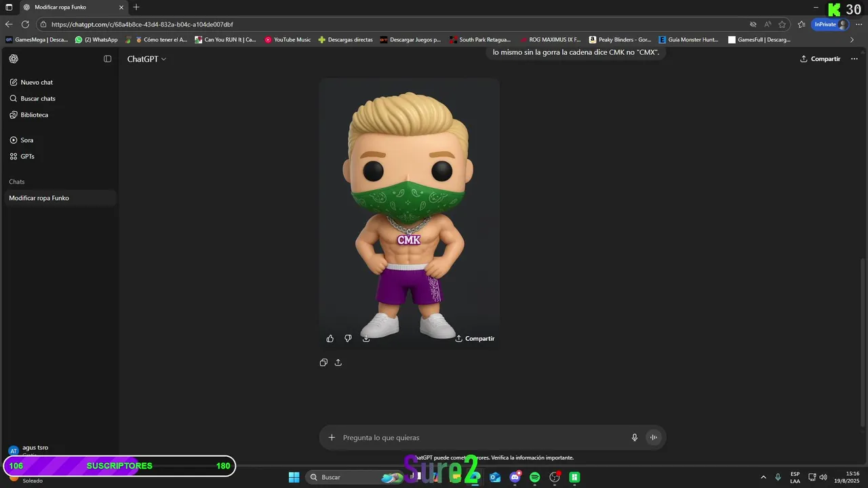Open Sora from the sidebar
Screen dimensions: 868x488
click(26, 140)
